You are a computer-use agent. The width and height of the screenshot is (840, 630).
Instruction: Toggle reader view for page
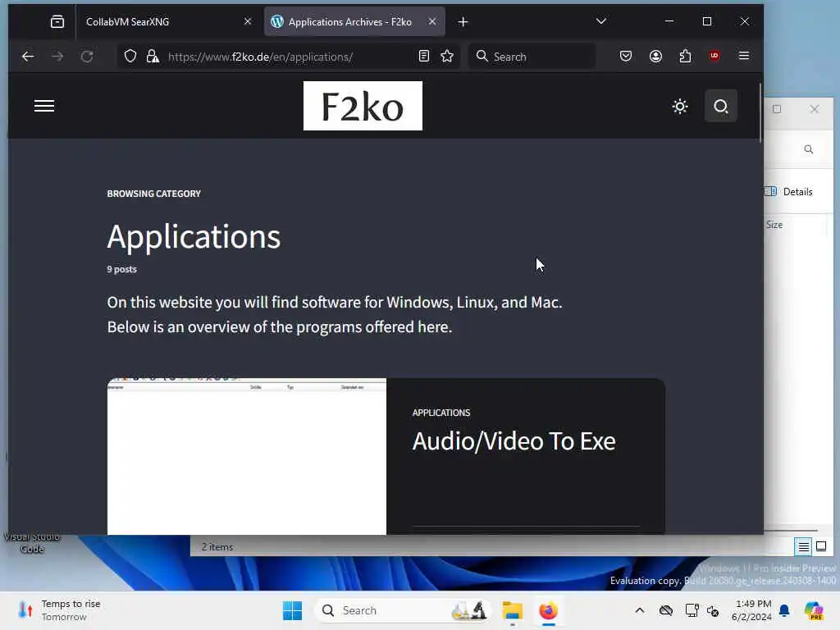[x=424, y=57]
